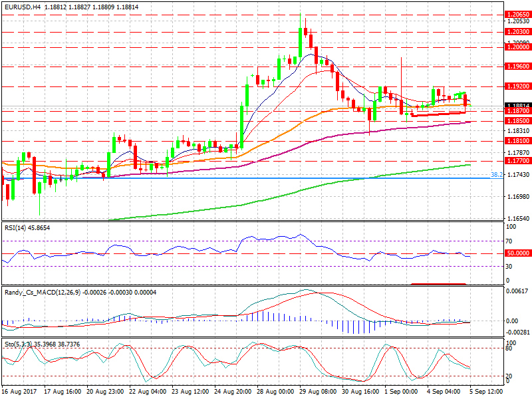
Task: Click the tallest green candle at the chart peak
Action: click(x=301, y=43)
